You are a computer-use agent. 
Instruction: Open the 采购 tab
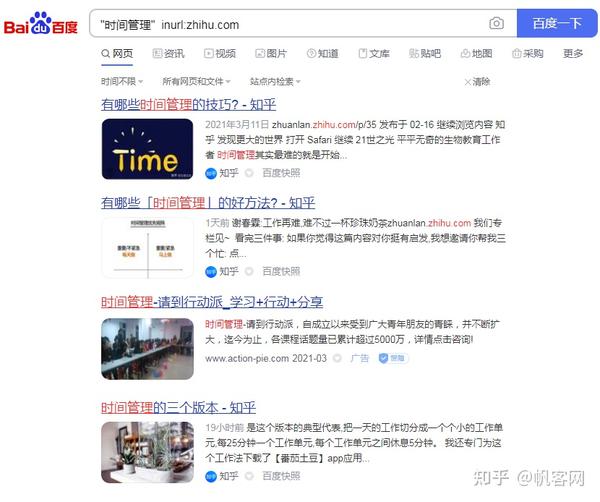click(x=528, y=54)
